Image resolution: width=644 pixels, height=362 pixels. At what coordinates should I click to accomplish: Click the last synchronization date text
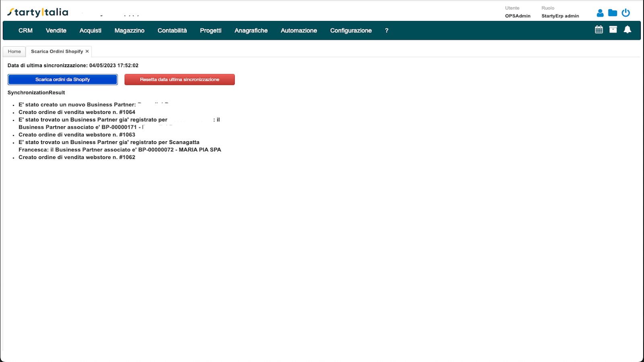[x=73, y=66]
